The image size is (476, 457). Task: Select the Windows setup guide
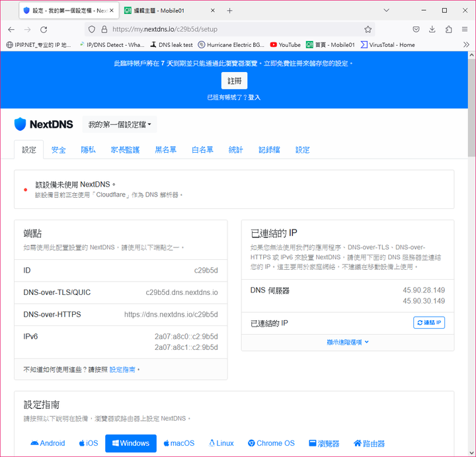pos(131,443)
